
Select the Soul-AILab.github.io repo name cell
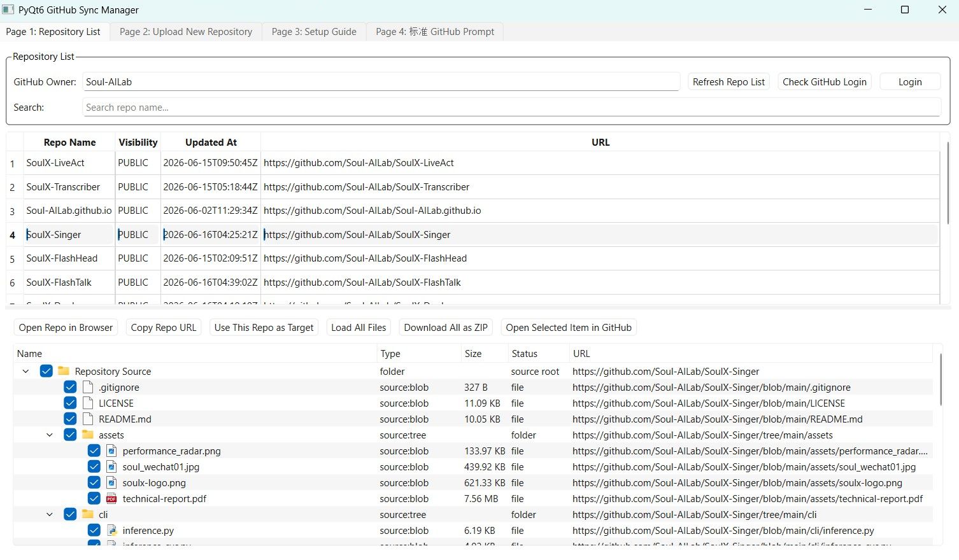(69, 211)
